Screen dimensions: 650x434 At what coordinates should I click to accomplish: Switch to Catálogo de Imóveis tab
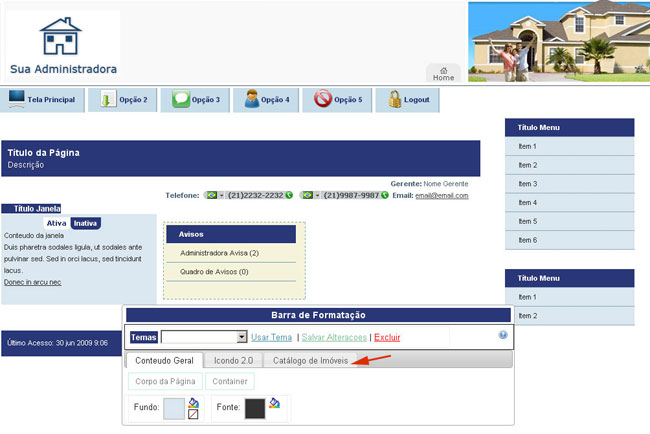(x=311, y=360)
